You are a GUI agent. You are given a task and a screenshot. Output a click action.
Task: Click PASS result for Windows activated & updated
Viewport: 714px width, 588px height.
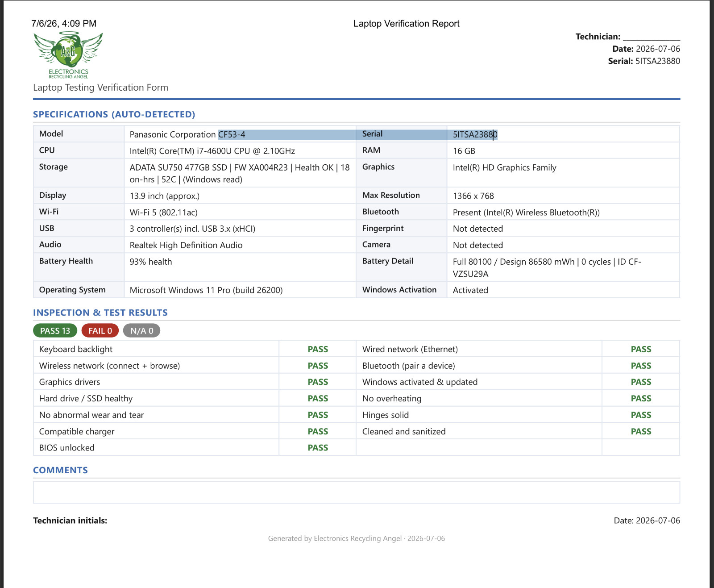[x=641, y=382]
